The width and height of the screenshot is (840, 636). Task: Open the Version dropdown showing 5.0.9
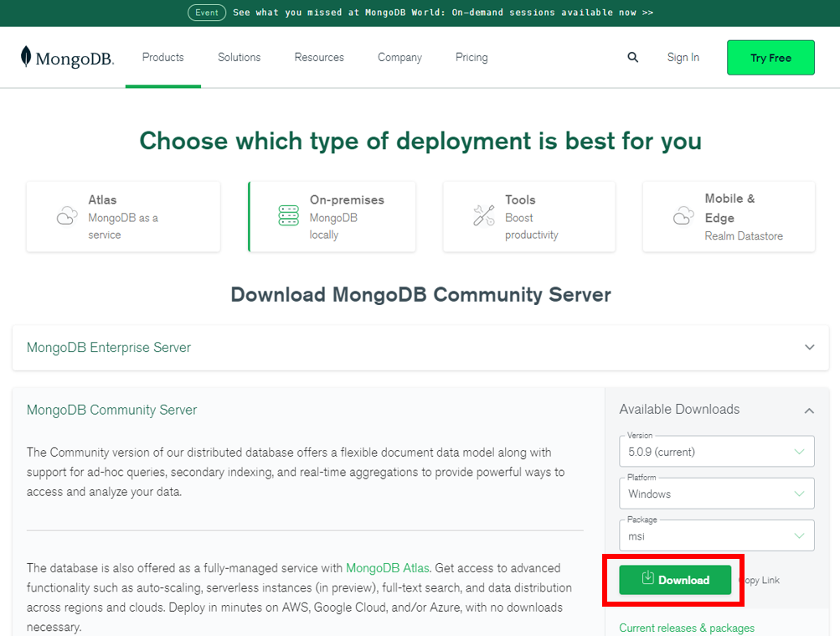tap(717, 451)
